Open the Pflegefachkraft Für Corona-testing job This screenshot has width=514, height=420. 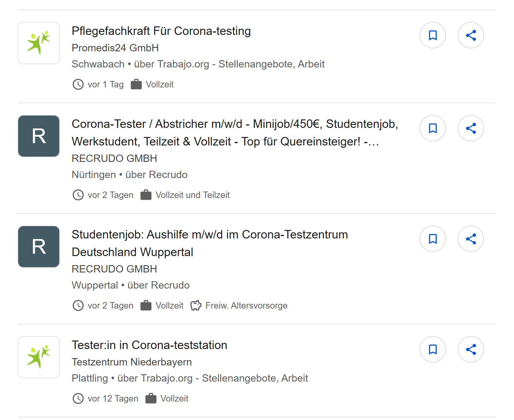click(161, 31)
